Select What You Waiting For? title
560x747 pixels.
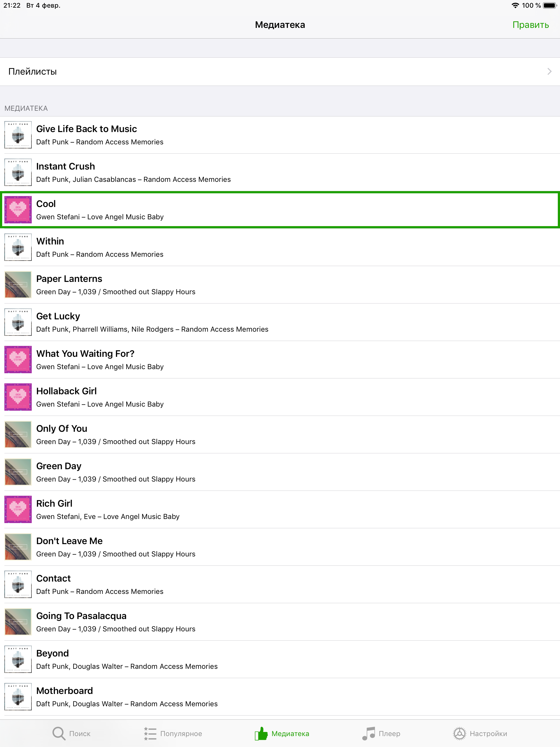(86, 354)
